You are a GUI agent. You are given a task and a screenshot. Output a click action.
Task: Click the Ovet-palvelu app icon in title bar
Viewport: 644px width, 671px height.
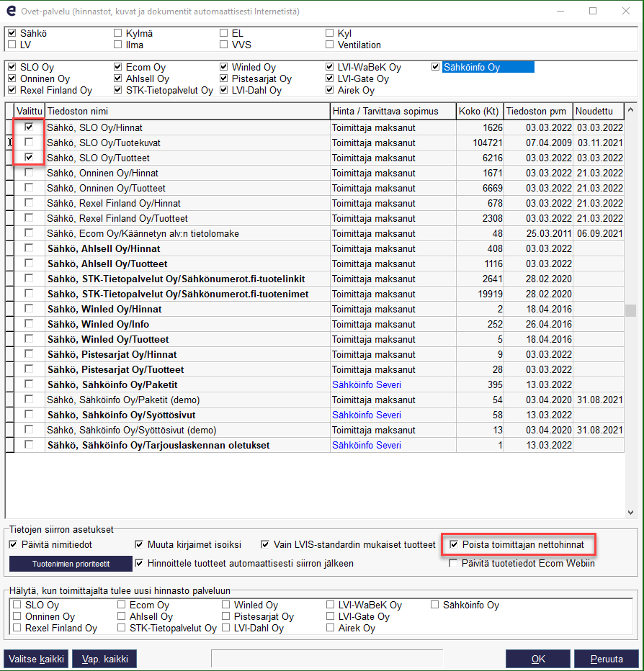pos(12,11)
